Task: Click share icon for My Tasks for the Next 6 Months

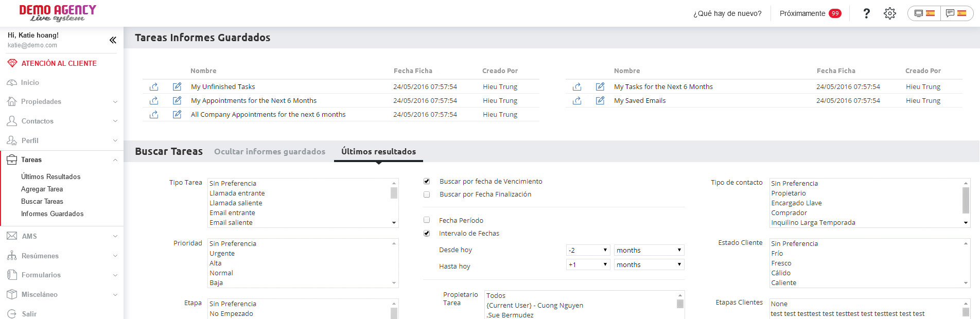Action: click(x=576, y=86)
